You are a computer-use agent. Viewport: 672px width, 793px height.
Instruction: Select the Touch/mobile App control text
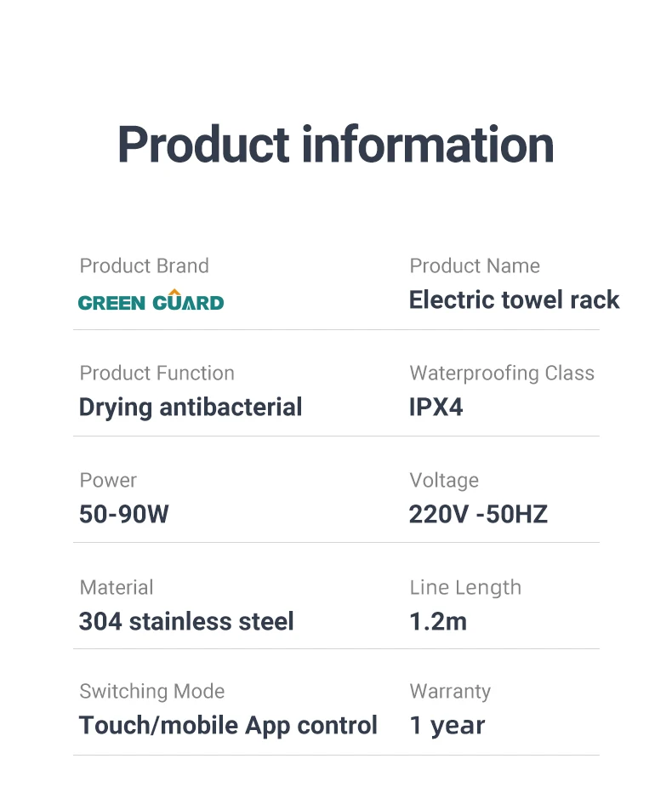(228, 725)
